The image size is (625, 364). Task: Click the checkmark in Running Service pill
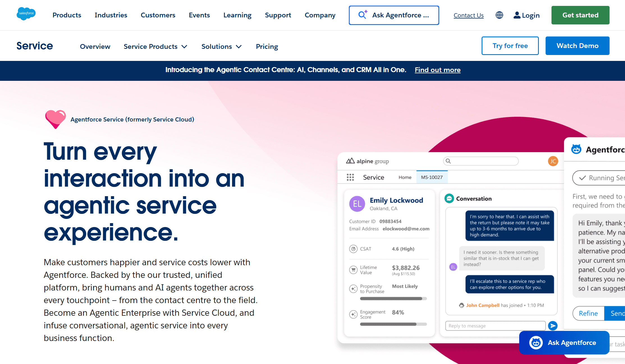pos(583,178)
